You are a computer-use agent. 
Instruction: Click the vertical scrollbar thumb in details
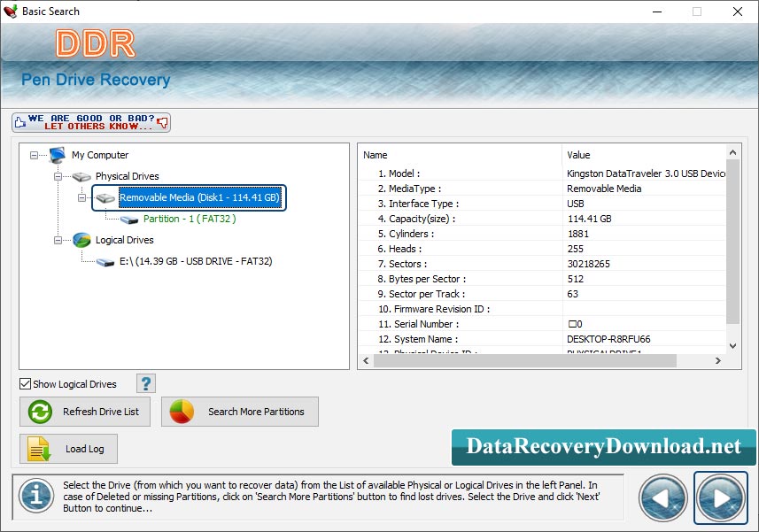[x=732, y=242]
